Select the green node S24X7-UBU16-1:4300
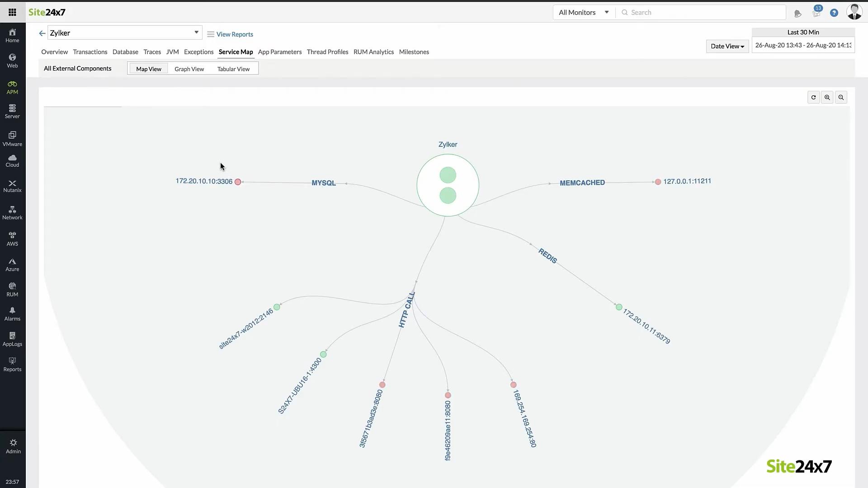 (323, 354)
